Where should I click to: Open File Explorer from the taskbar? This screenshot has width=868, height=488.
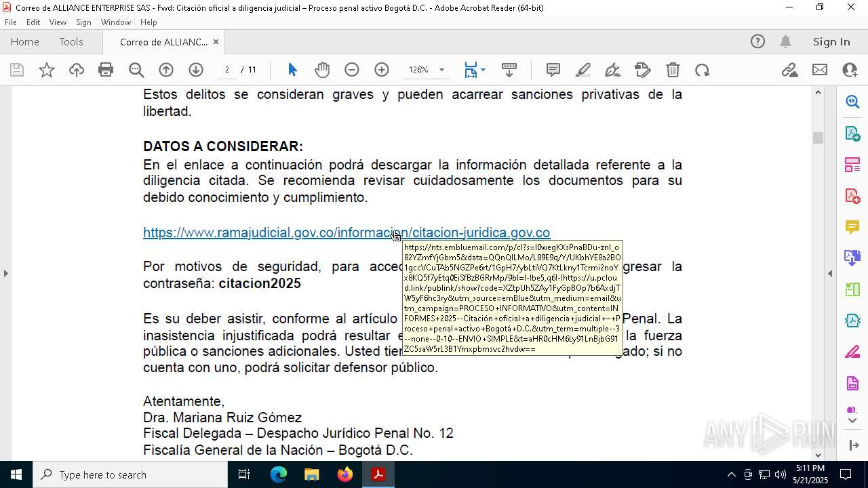tap(312, 474)
